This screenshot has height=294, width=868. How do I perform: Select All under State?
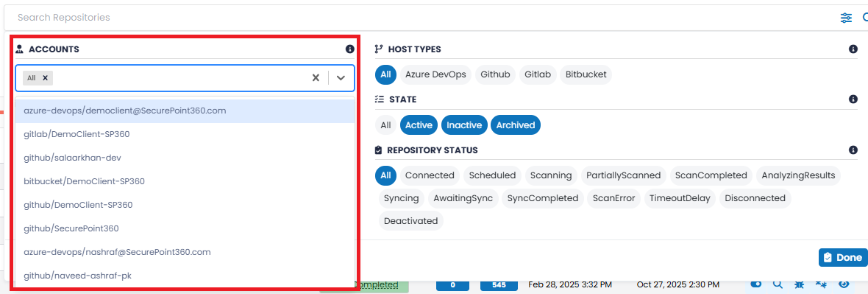click(386, 125)
